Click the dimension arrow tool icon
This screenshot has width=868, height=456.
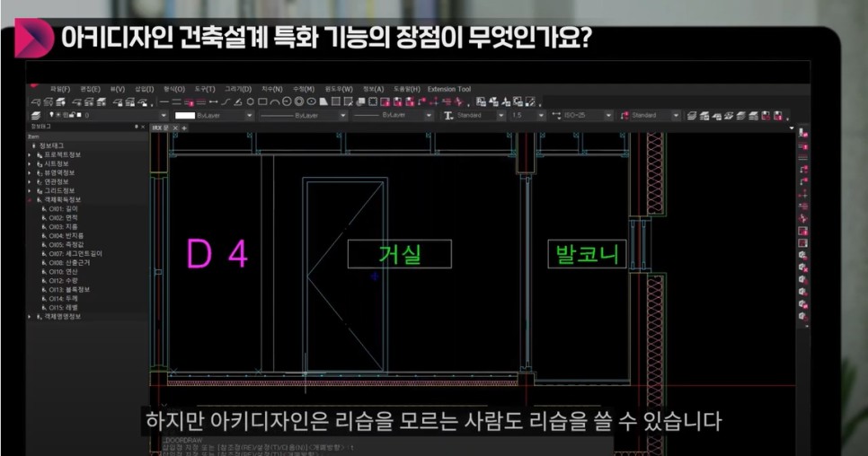(x=213, y=101)
